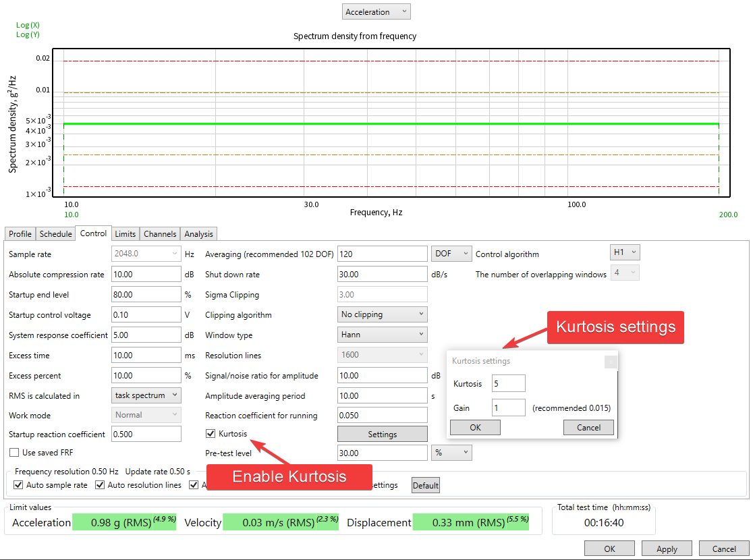Click the Velocity 0.03 m/s (RMS) value
The width and height of the screenshot is (753, 560).
(281, 522)
